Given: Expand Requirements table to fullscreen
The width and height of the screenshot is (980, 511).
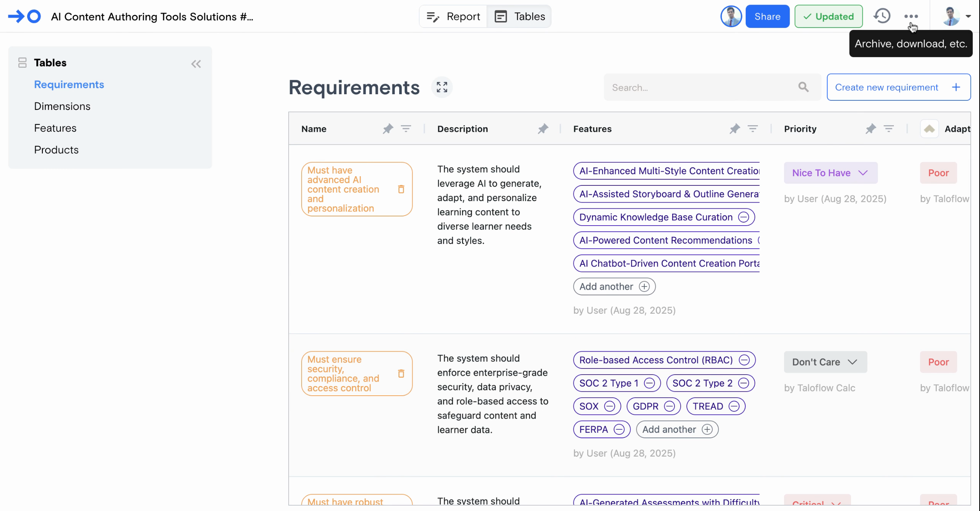Looking at the screenshot, I should coord(442,87).
